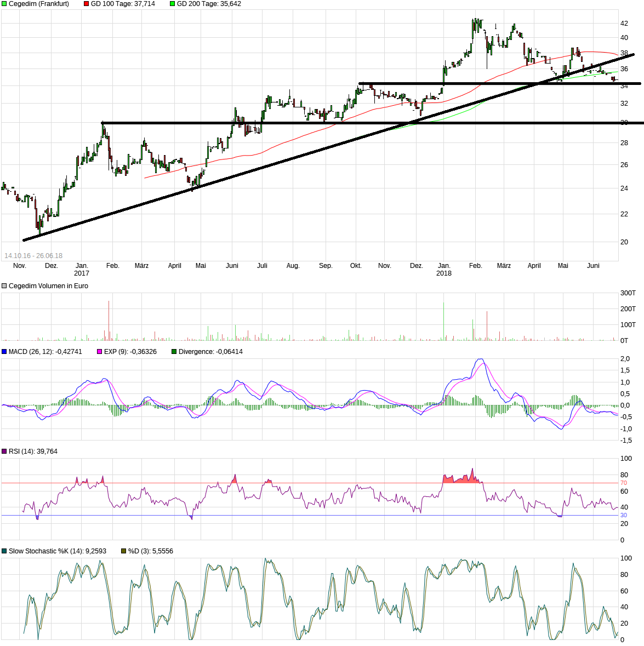This screenshot has height=646, width=644.
Task: Click the horizontal resistance line at 30
Action: coord(373,123)
